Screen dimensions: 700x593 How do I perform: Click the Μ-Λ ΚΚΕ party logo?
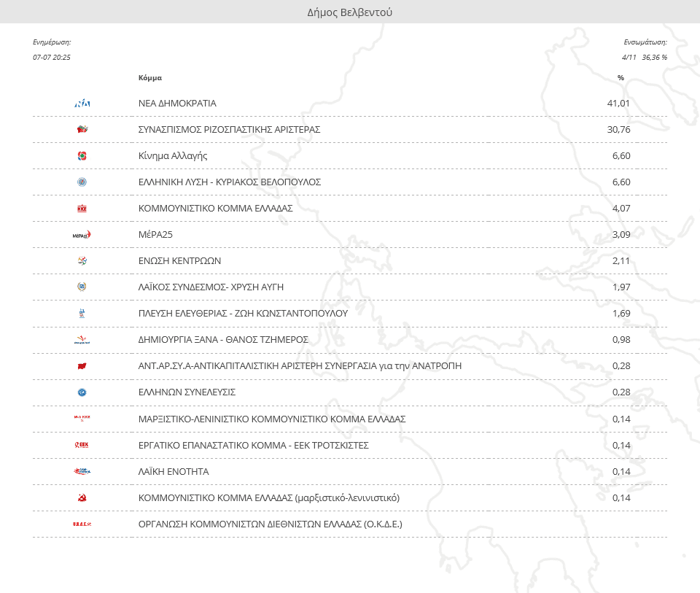pos(82,419)
